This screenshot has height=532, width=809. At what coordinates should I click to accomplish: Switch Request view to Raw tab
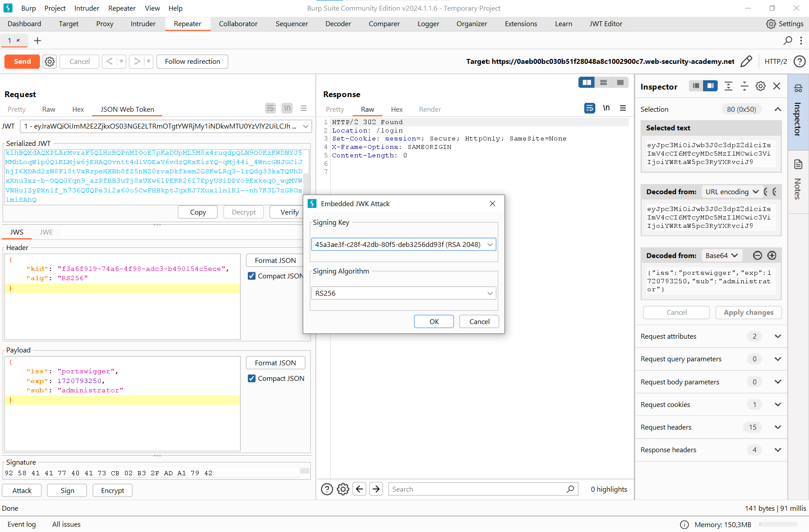tap(49, 109)
